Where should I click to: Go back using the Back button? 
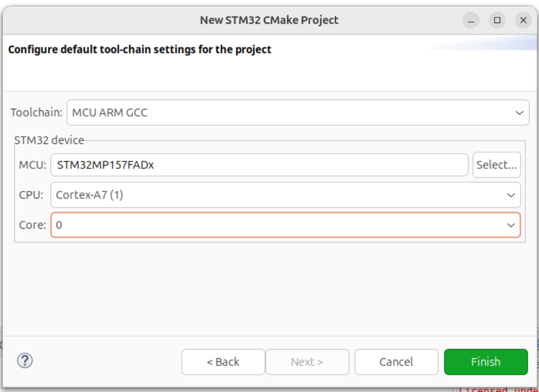[223, 362]
